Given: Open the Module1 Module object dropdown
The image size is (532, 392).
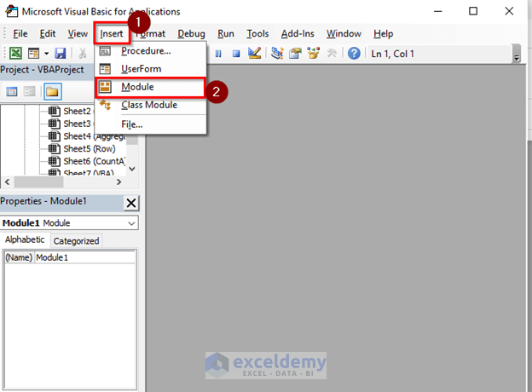Looking at the screenshot, I should [131, 223].
